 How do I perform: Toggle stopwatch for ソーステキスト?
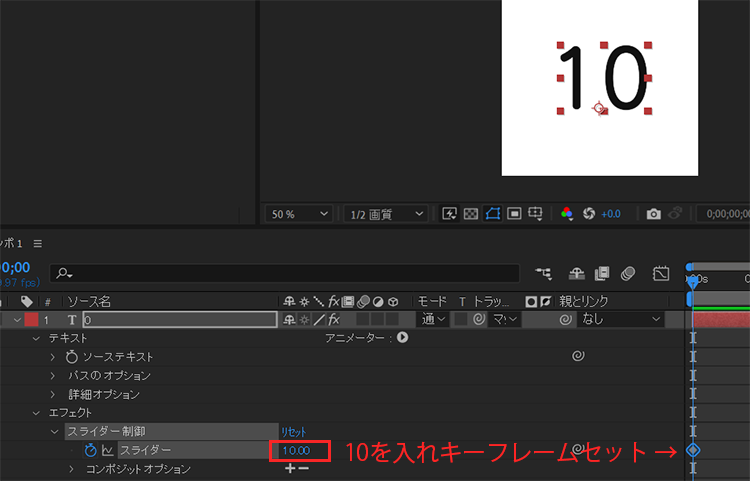pos(71,357)
